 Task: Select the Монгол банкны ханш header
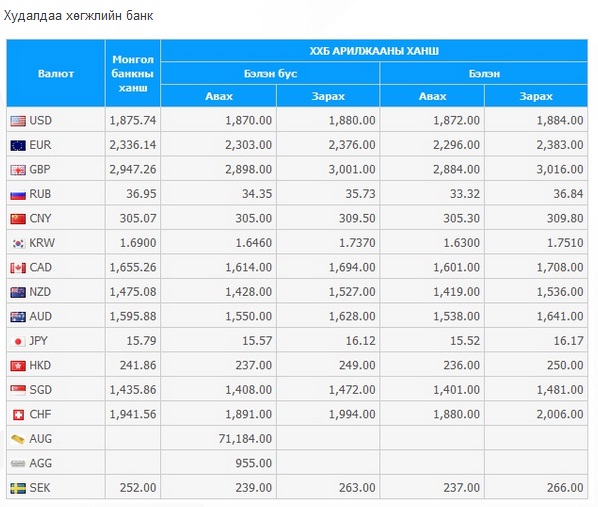pos(133,73)
